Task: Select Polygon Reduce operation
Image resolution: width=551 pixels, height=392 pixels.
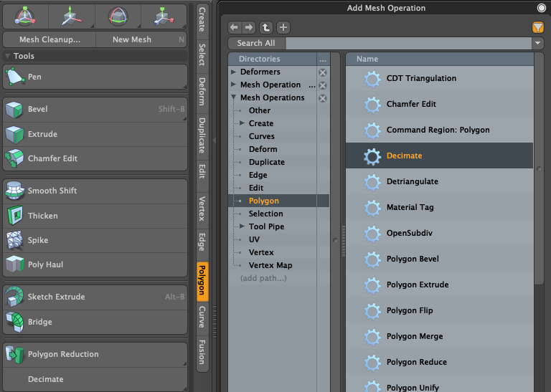Action: [439, 362]
